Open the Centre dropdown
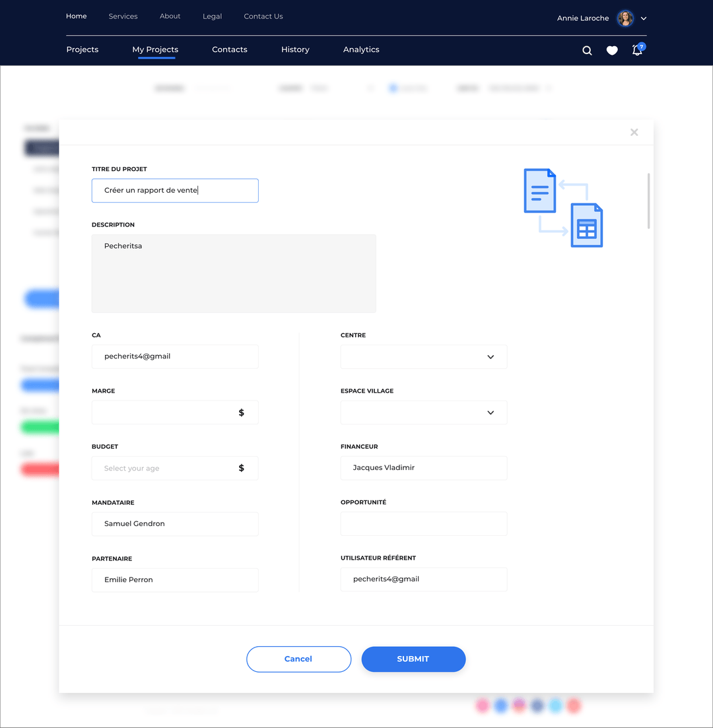This screenshot has height=728, width=713. (424, 356)
